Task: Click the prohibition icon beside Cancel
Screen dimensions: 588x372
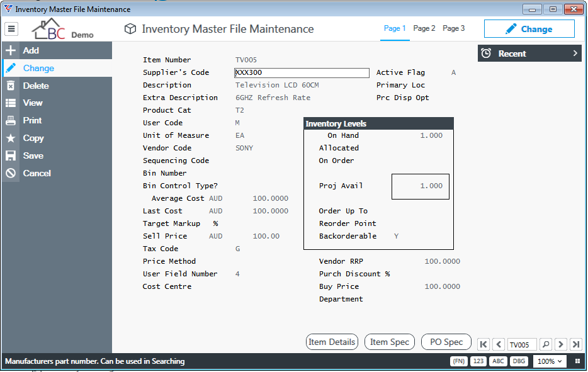Action: point(11,173)
